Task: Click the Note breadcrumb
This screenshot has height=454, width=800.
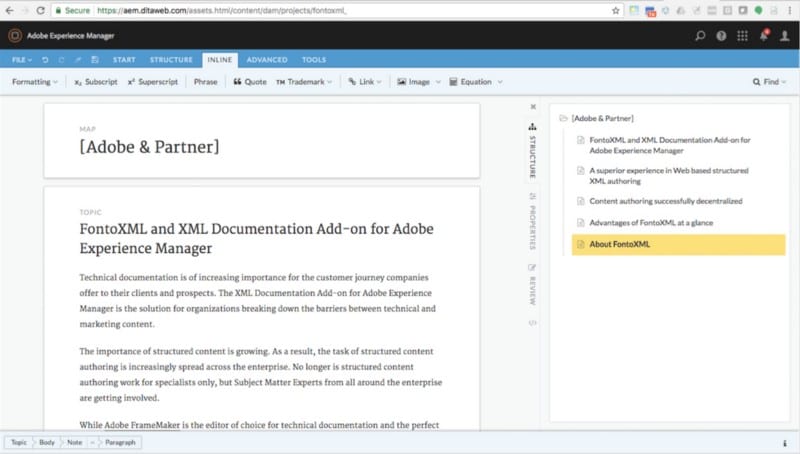Action: pos(74,442)
